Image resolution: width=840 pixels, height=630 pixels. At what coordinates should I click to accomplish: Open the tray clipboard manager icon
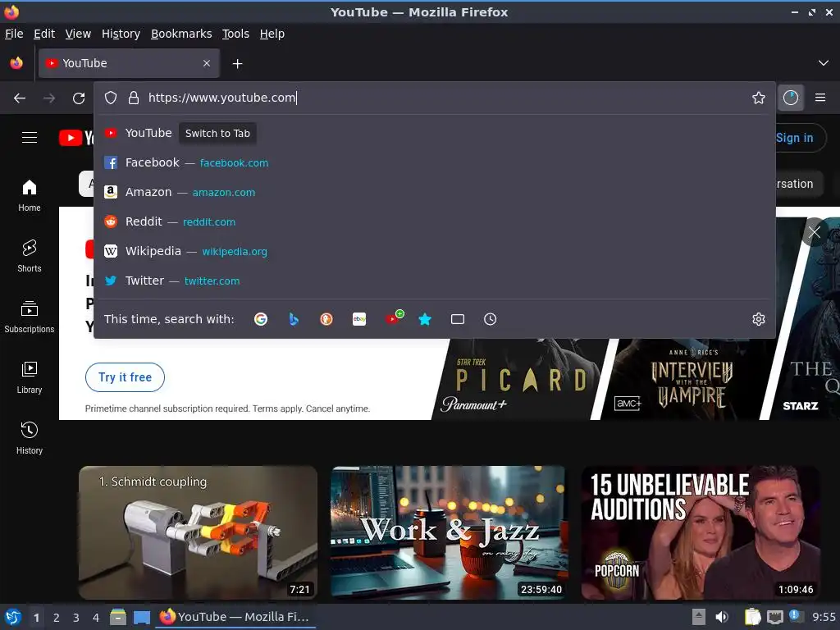coord(752,617)
